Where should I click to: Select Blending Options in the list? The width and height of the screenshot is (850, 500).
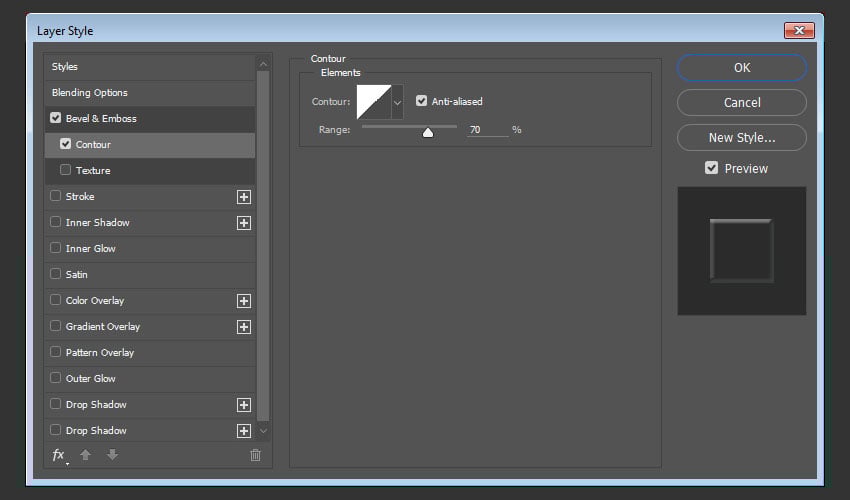90,93
